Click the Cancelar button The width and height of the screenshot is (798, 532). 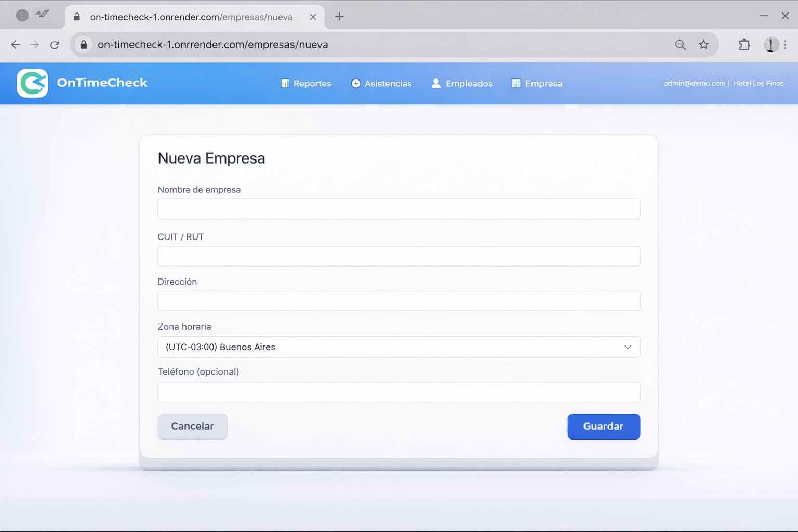coord(192,427)
